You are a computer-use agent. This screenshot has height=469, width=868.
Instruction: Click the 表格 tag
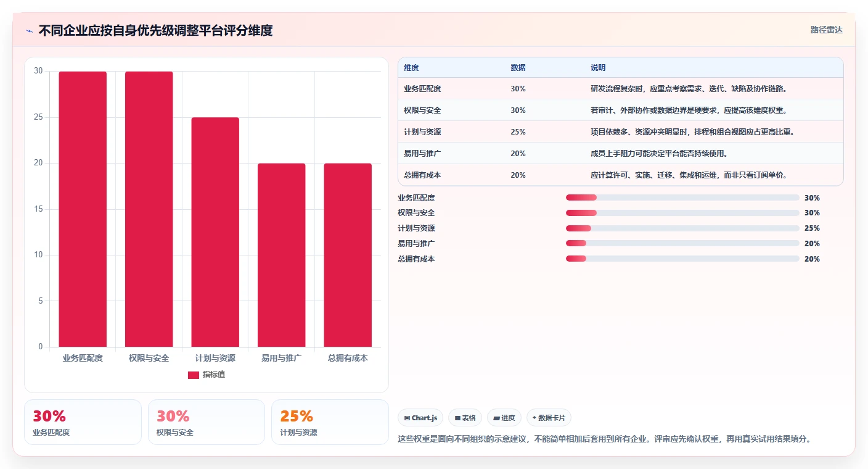pos(465,418)
